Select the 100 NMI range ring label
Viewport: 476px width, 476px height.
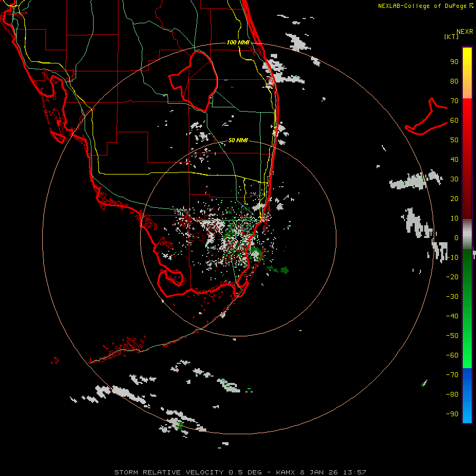coord(238,42)
